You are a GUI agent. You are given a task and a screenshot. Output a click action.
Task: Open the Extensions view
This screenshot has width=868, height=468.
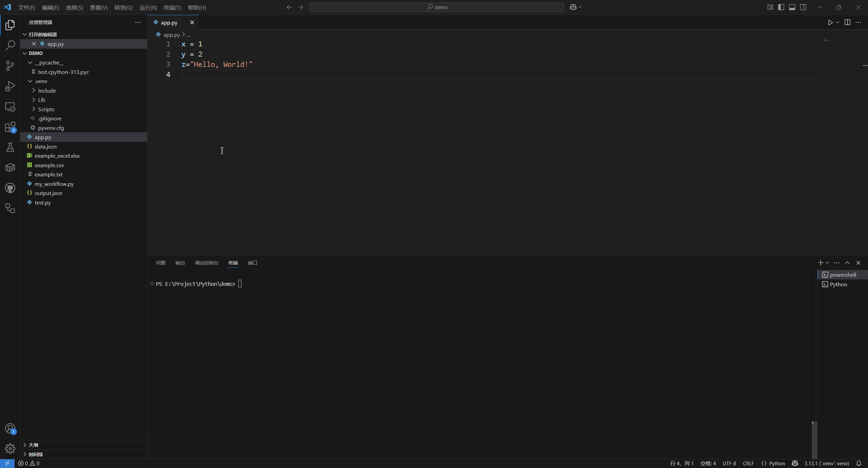[10, 127]
